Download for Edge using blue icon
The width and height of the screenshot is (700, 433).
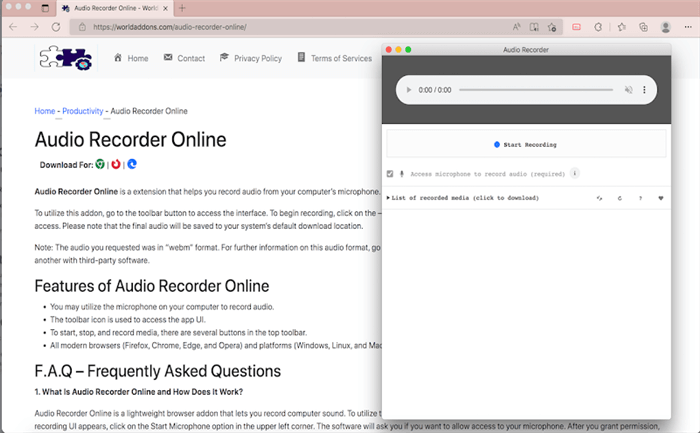tap(132, 164)
